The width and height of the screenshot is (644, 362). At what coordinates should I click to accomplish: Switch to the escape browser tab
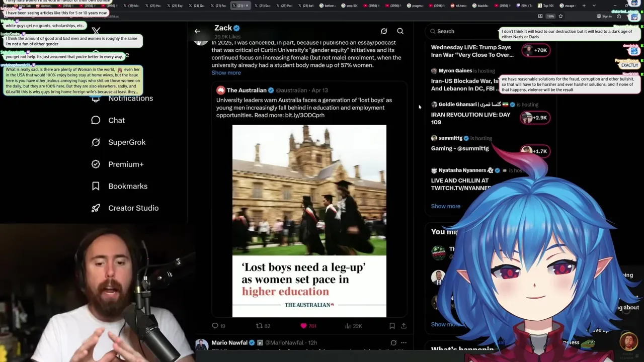tap(569, 6)
